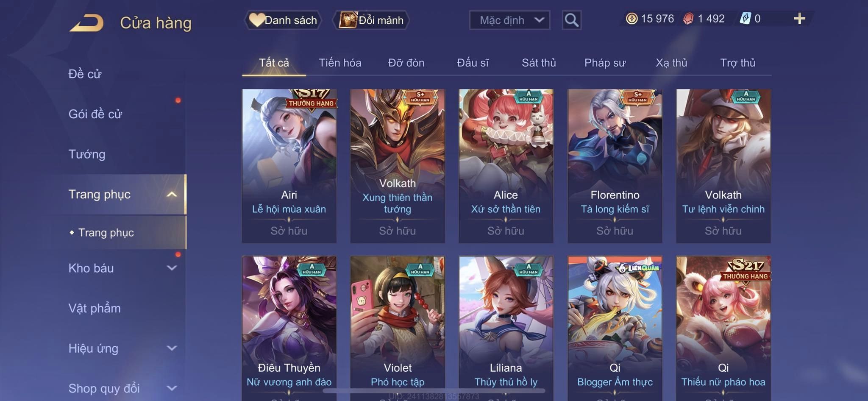868x401 pixels.
Task: Open the Gói đề cử sidebar item
Action: [95, 114]
